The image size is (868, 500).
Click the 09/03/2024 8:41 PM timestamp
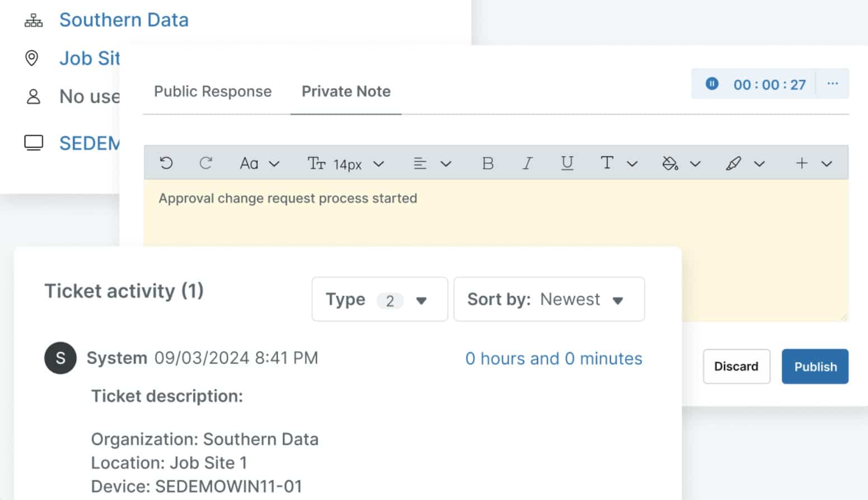point(236,358)
